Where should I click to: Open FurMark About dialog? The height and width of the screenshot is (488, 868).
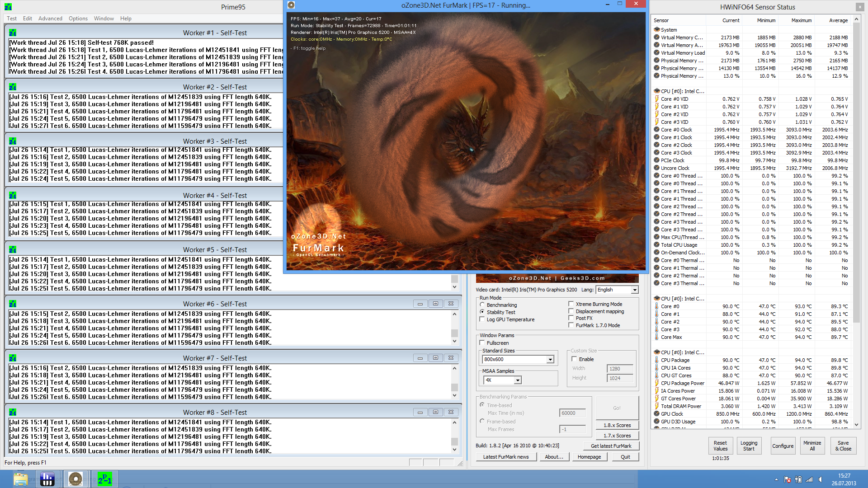(554, 457)
